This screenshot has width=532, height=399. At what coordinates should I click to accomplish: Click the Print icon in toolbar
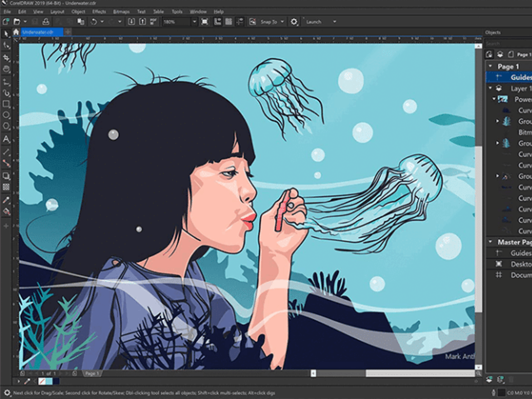pyautogui.click(x=46, y=22)
